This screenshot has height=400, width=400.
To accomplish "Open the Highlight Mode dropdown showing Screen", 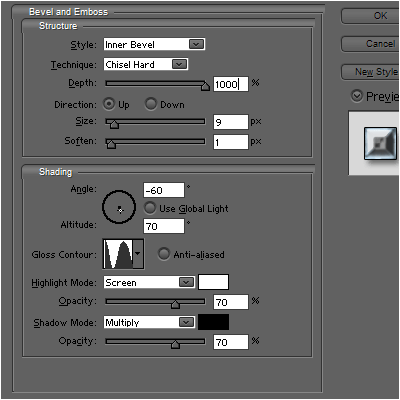I will (149, 282).
